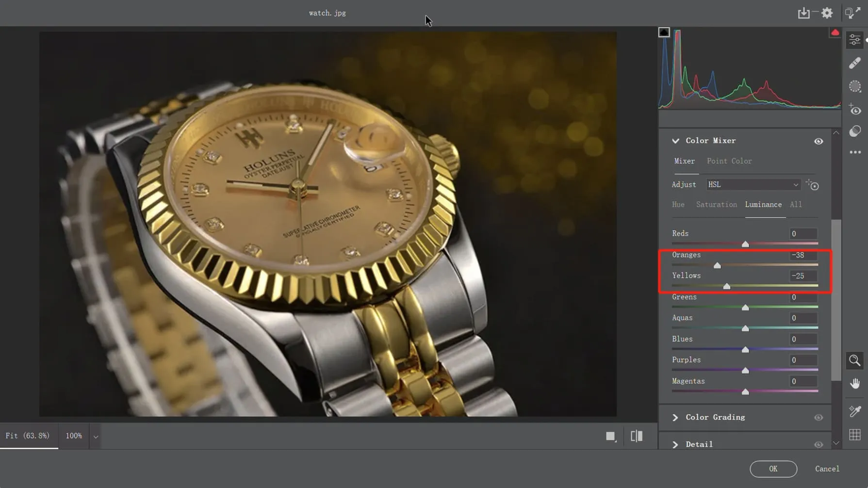
Task: Open the zoom level dropdown arrow
Action: [x=96, y=437]
